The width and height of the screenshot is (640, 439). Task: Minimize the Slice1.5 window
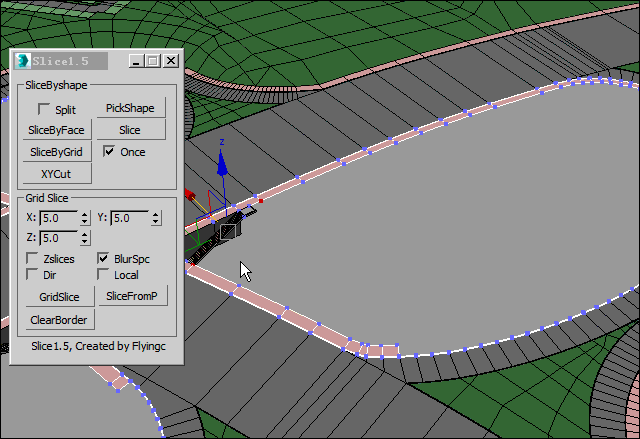pos(136,61)
